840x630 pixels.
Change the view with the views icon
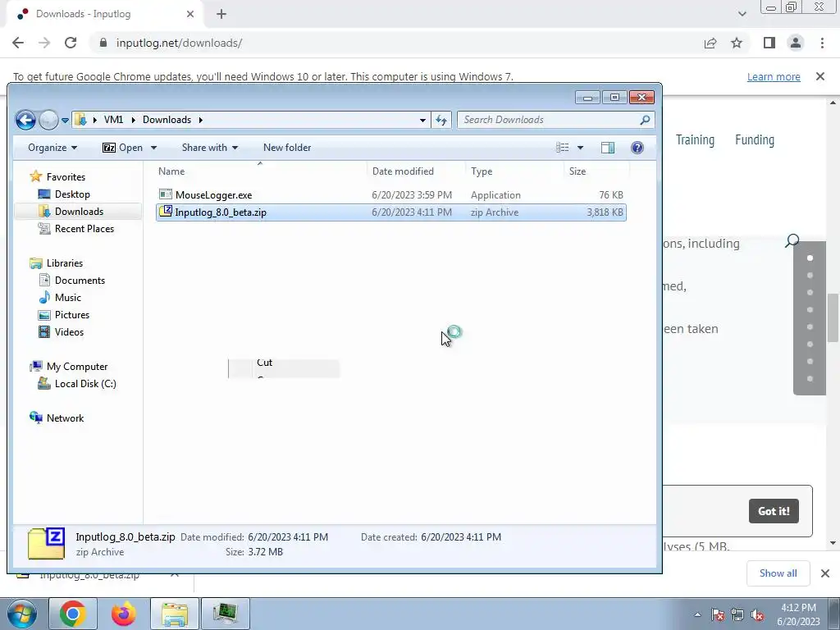(562, 148)
